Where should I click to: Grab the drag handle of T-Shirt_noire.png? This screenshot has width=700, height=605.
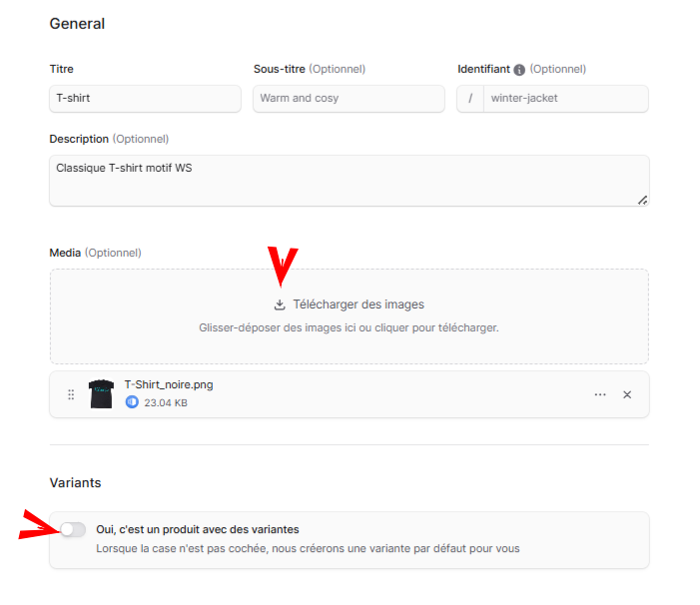point(71,394)
